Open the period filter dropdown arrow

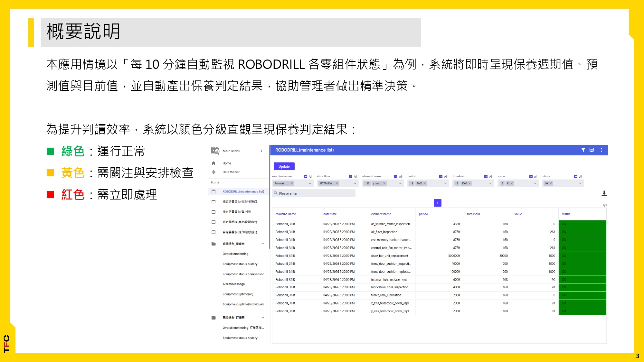point(445,183)
